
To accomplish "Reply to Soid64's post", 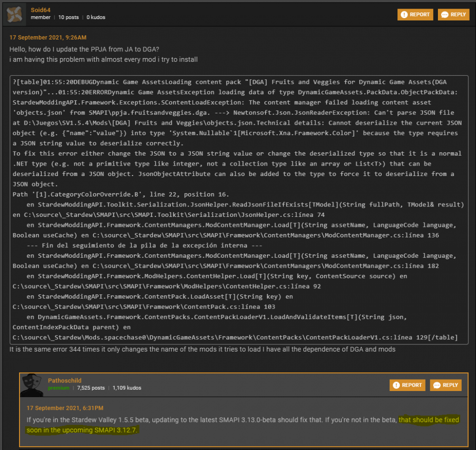I will (453, 14).
